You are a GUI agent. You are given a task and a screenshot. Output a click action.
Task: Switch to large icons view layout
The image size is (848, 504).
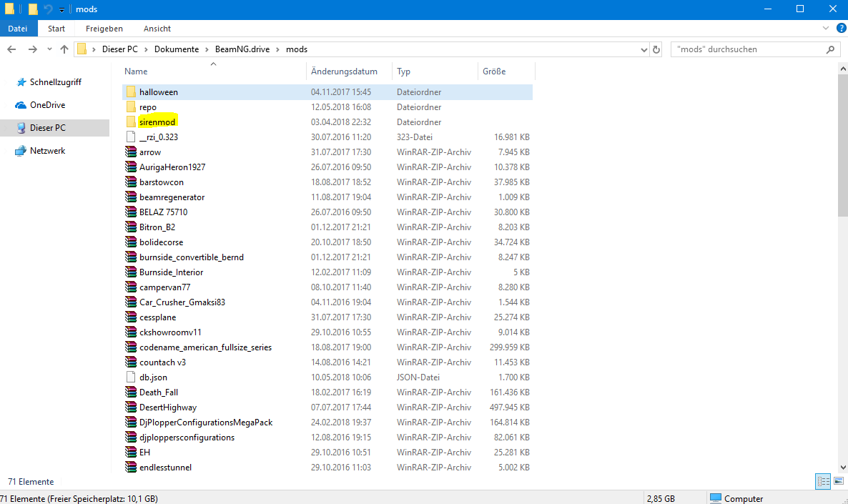[x=839, y=481]
